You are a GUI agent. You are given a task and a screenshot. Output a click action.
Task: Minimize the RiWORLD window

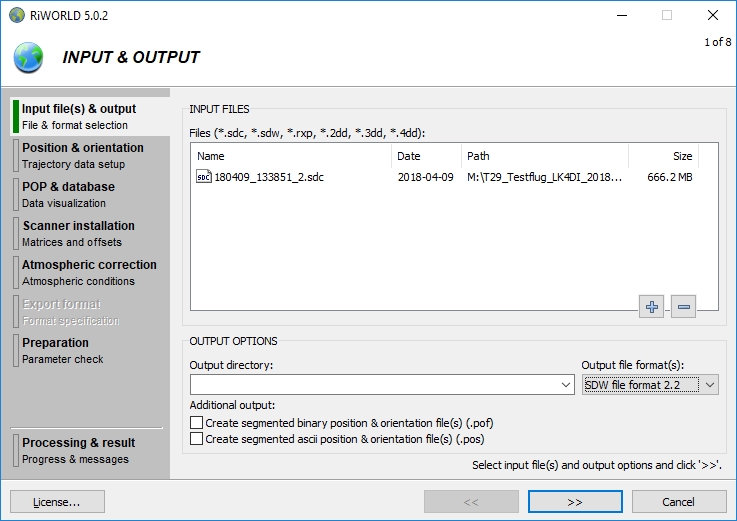pyautogui.click(x=622, y=15)
